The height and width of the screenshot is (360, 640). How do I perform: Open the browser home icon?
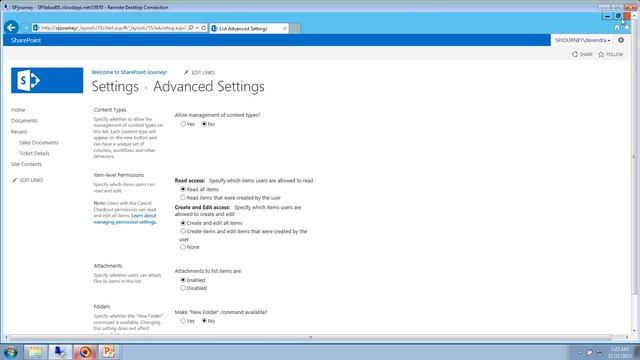pos(617,28)
